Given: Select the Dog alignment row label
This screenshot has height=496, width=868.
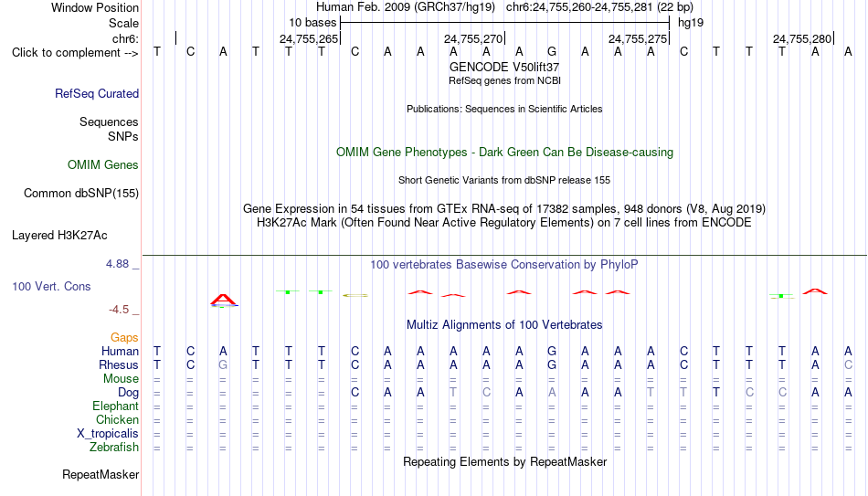Looking at the screenshot, I should click(129, 393).
